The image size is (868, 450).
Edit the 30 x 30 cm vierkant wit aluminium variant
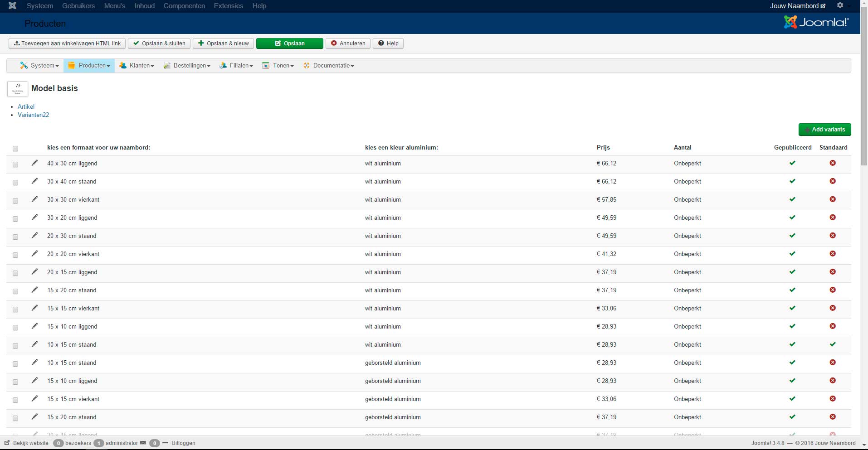[x=34, y=199]
